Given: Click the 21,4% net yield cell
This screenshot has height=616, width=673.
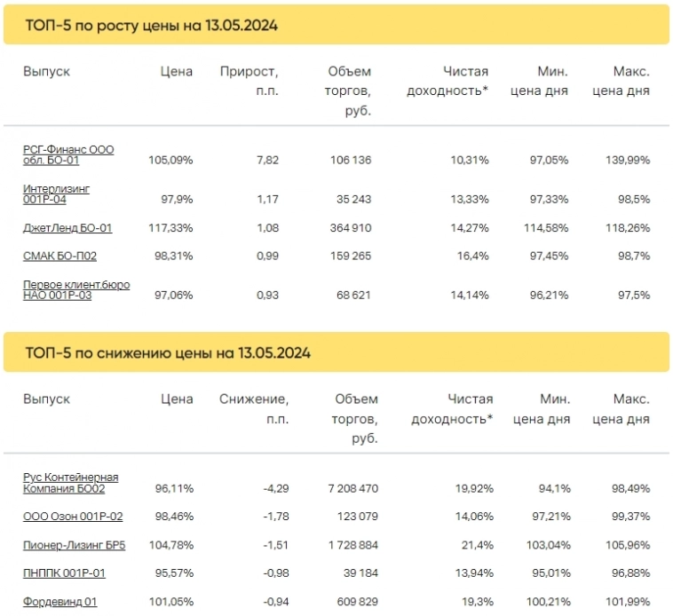Looking at the screenshot, I should point(478,545).
